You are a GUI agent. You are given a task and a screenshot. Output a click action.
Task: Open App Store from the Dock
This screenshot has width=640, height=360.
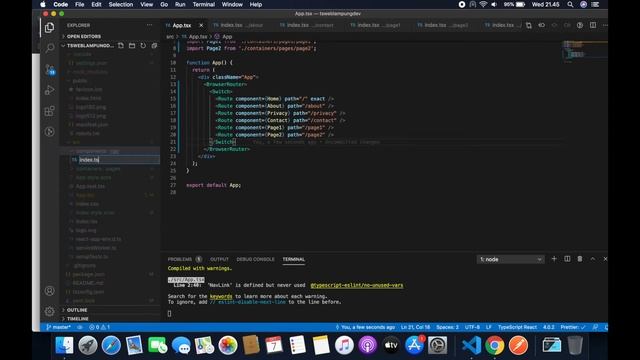point(414,345)
